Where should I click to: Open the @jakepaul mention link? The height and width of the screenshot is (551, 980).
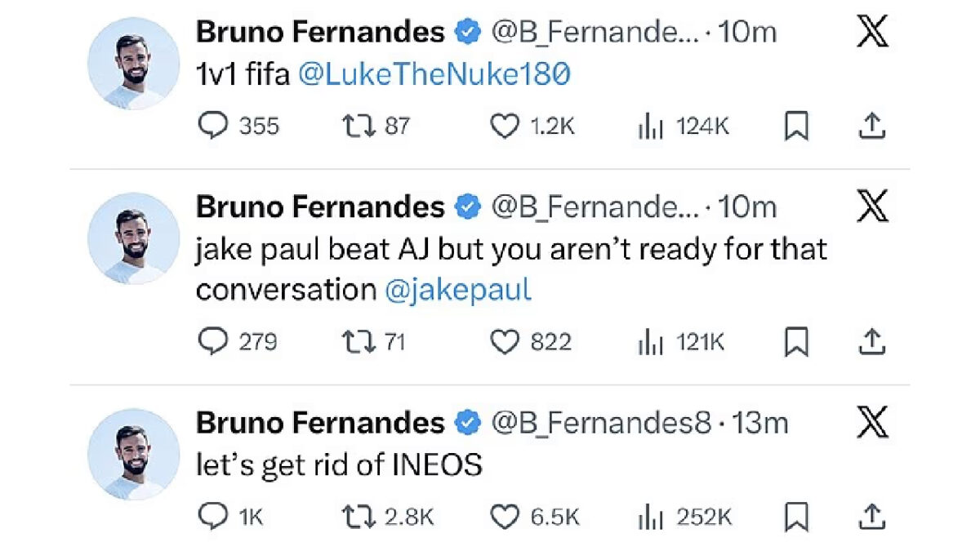pyautogui.click(x=460, y=291)
